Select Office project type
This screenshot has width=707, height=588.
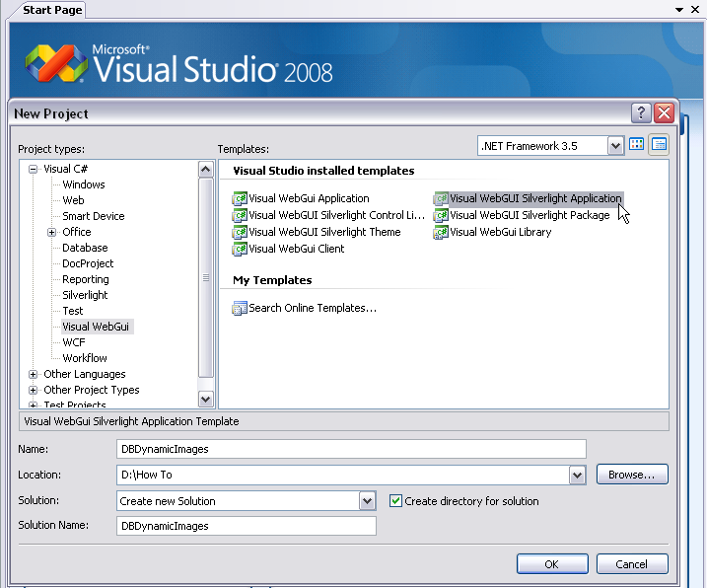coord(77,232)
